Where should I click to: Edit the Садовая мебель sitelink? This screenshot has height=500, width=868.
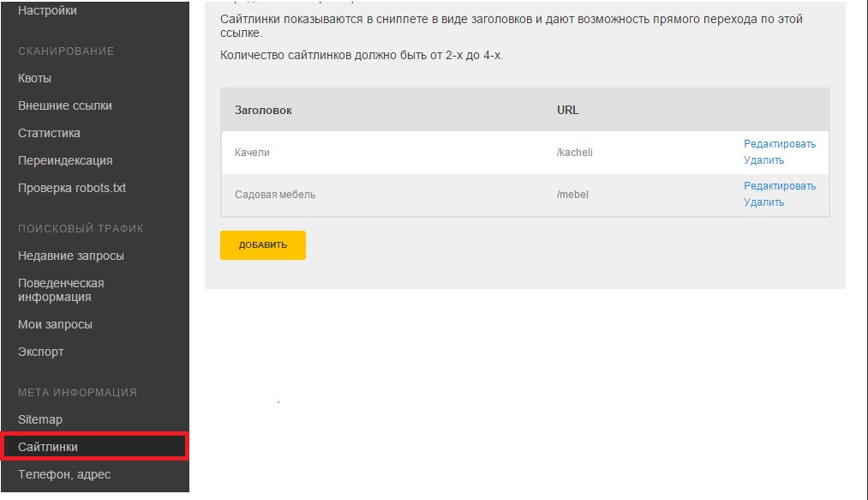780,186
